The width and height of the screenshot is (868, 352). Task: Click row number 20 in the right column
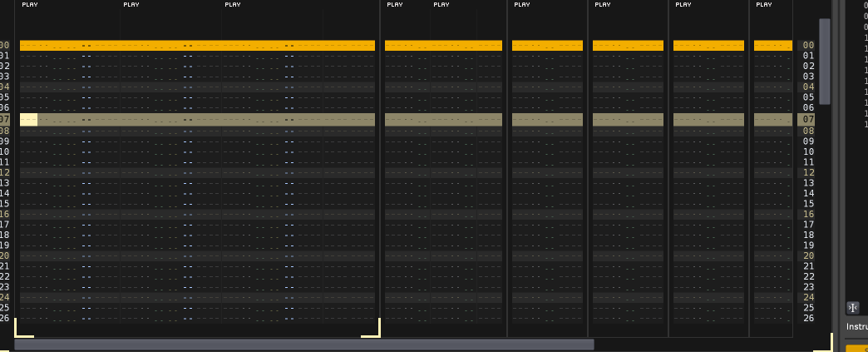coord(808,255)
